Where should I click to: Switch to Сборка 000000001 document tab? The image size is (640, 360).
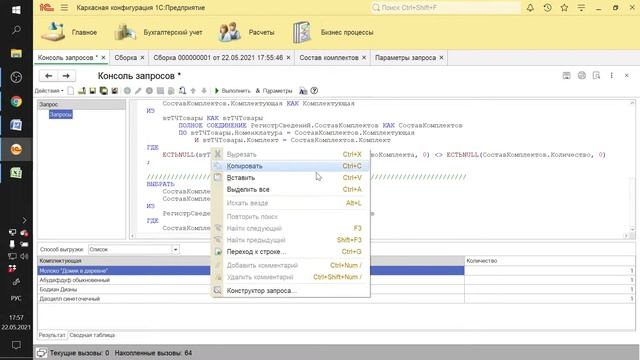point(218,58)
